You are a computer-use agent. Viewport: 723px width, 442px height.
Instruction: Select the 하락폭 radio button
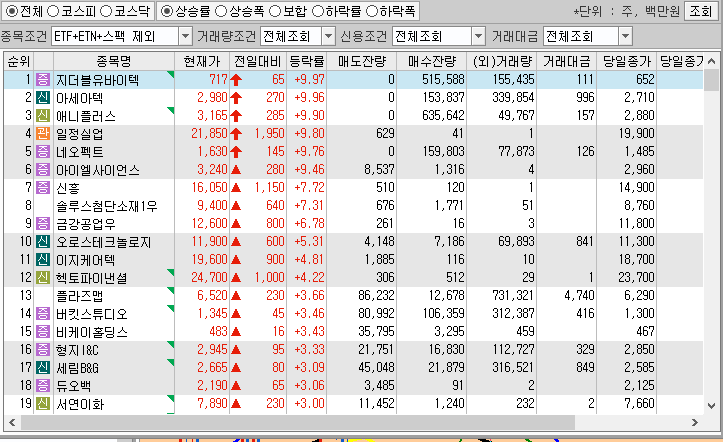pyautogui.click(x=372, y=11)
